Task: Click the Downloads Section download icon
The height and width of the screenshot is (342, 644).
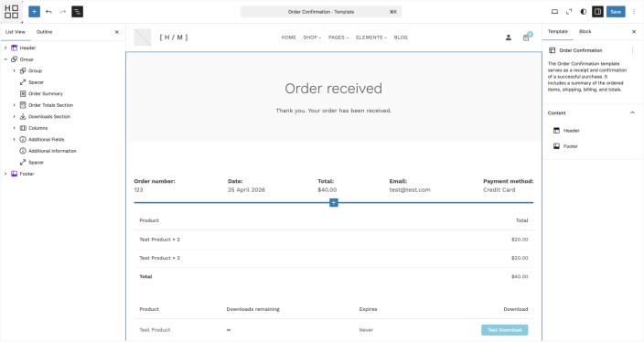Action: 23,117
